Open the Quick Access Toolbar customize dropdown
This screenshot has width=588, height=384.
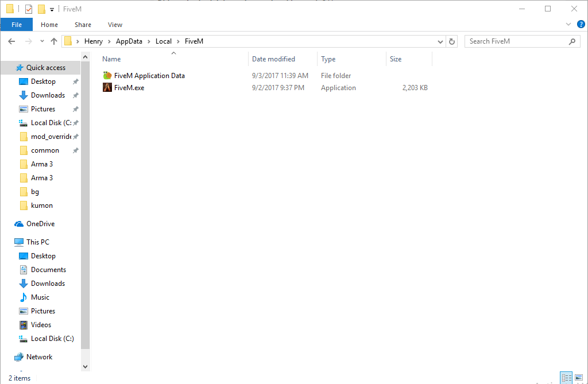[x=52, y=9]
